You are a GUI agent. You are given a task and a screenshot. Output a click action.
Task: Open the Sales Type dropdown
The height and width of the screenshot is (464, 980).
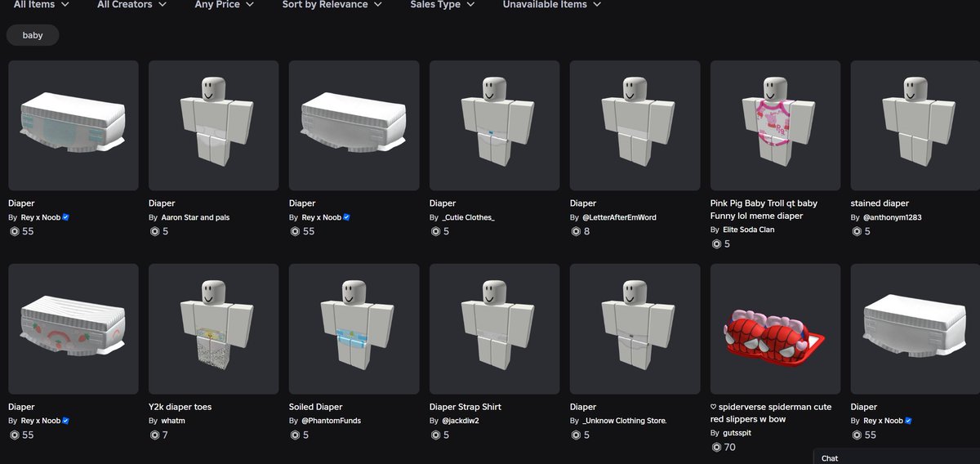(x=443, y=5)
